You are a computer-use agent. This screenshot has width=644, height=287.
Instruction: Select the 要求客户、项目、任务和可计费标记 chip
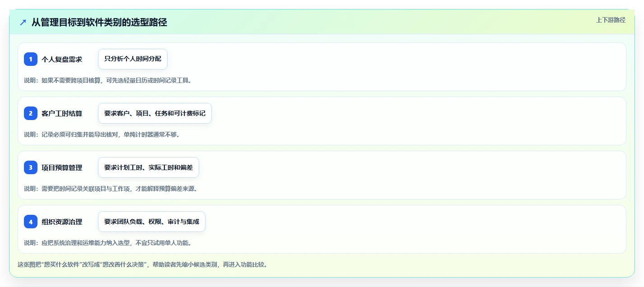point(155,113)
